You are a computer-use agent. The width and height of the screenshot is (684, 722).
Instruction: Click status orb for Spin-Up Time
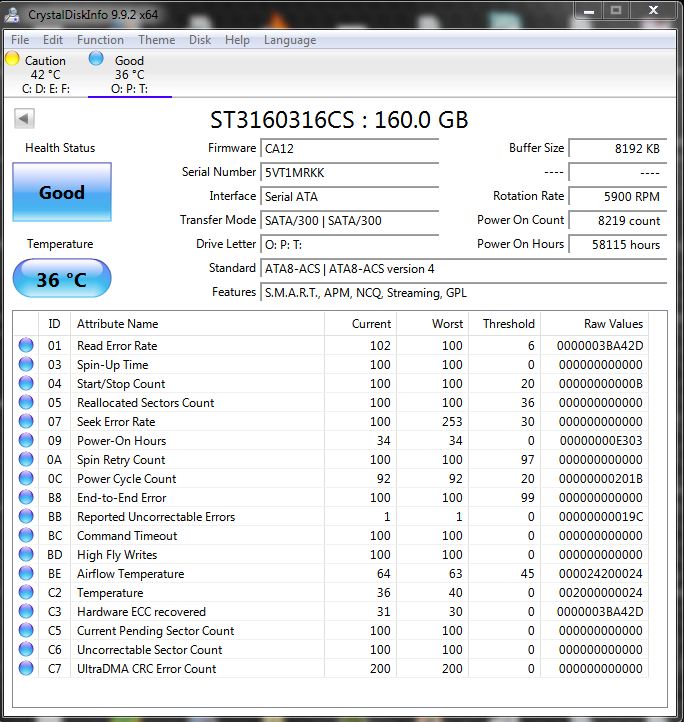pyautogui.click(x=26, y=364)
